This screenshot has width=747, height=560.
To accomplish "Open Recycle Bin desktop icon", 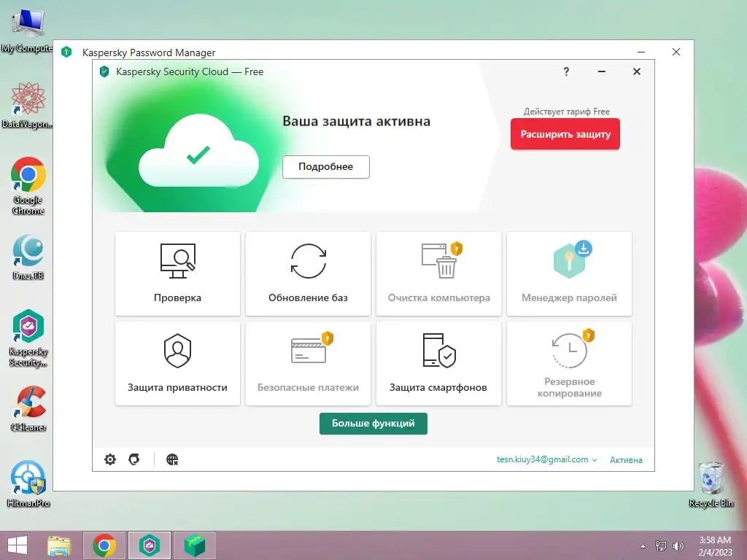I will point(711,484).
